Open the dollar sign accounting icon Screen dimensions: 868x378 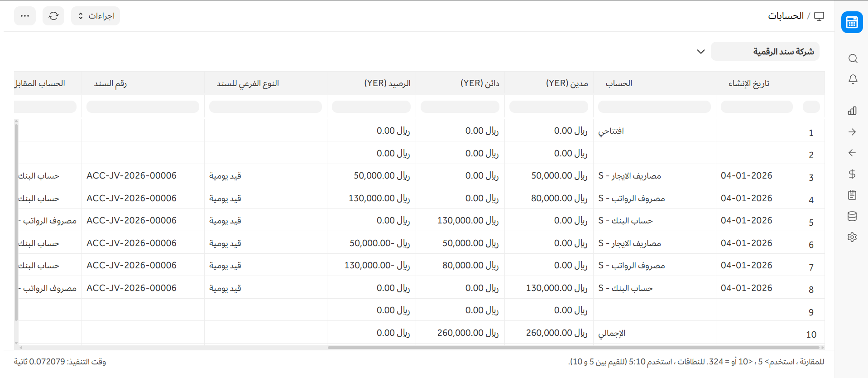pyautogui.click(x=852, y=174)
